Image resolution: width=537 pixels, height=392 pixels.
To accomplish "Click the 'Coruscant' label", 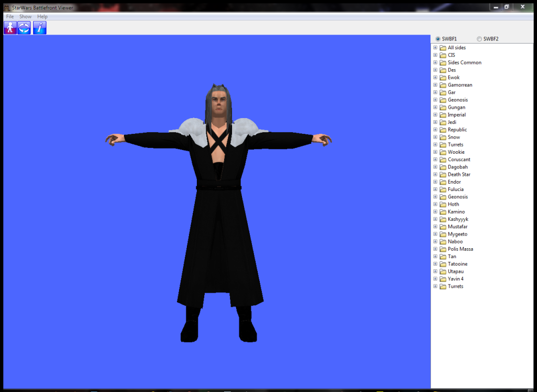I will [459, 160].
